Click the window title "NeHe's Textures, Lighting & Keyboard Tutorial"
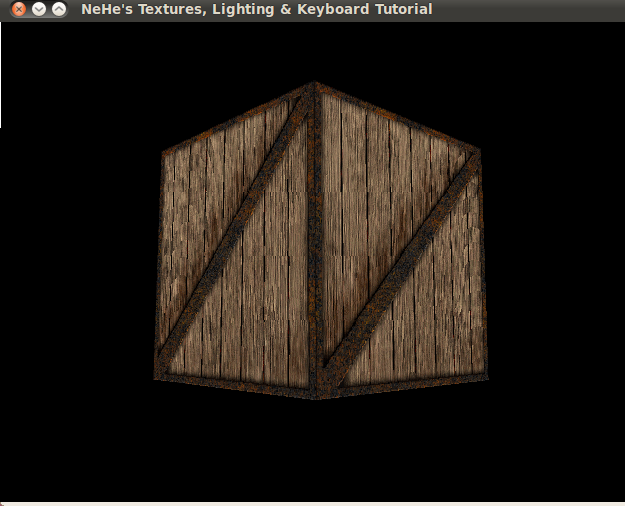Image resolution: width=625 pixels, height=506 pixels. 257,9
